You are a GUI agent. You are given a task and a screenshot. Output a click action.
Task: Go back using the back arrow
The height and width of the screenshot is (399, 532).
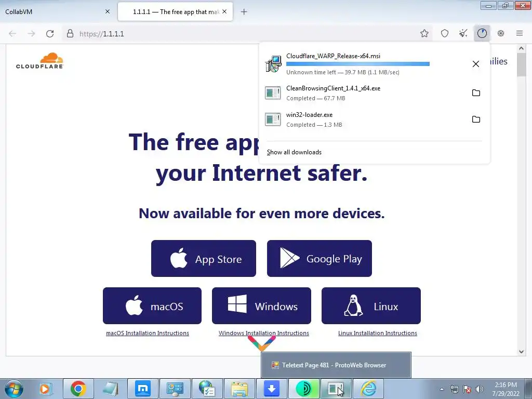pyautogui.click(x=12, y=34)
